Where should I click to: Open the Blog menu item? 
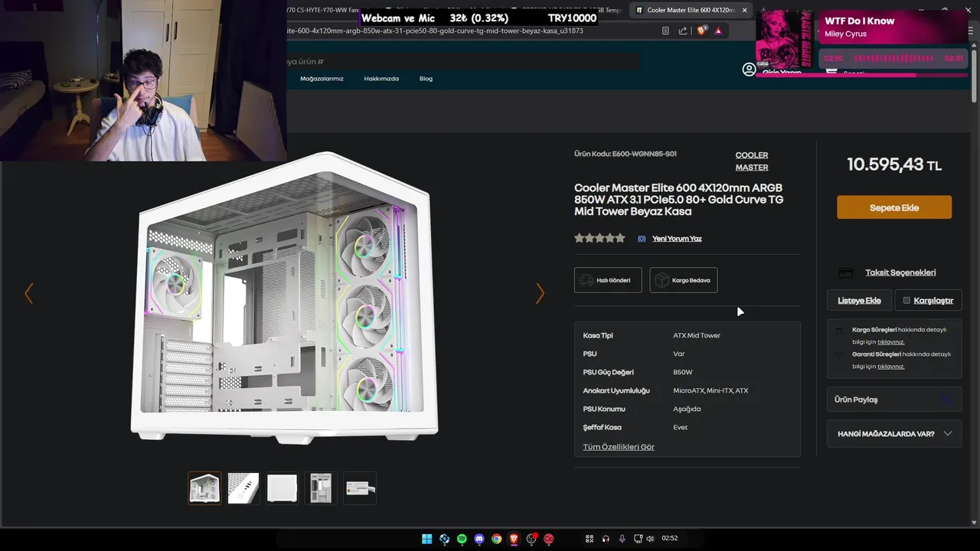pos(426,79)
